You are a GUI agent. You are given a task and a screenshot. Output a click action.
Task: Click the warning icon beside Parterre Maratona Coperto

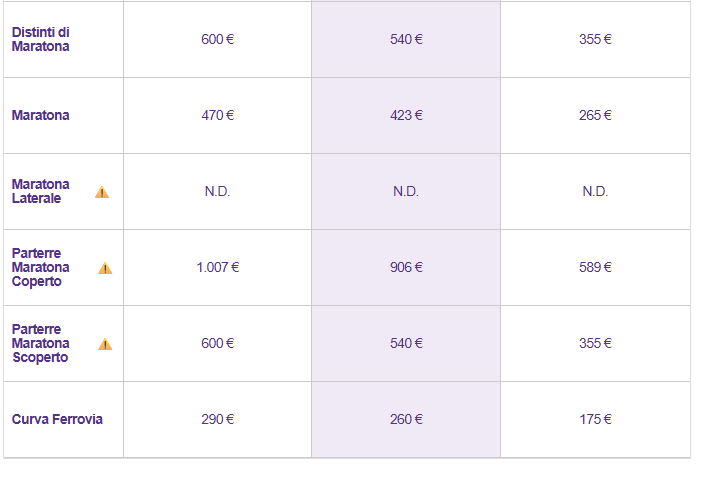[x=105, y=268]
